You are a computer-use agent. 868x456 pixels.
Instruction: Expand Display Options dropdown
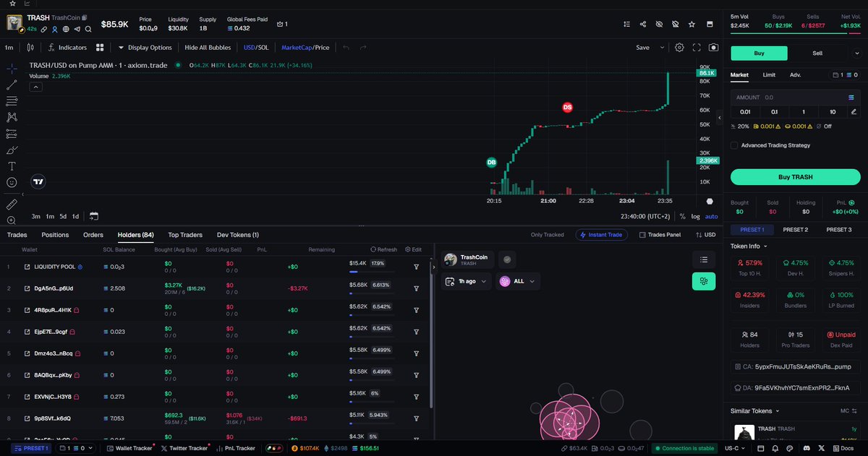click(145, 48)
